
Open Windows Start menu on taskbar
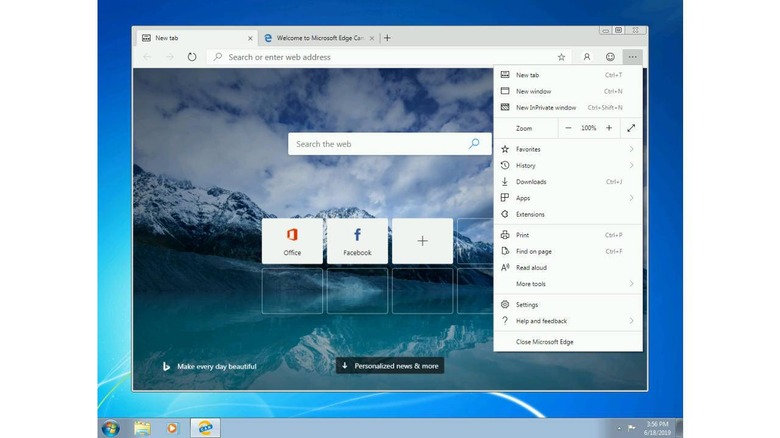[x=110, y=428]
